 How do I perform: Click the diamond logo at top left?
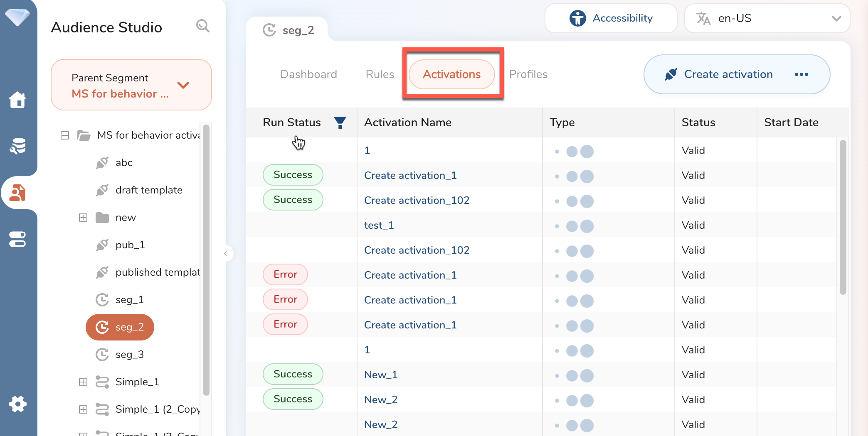point(17,17)
